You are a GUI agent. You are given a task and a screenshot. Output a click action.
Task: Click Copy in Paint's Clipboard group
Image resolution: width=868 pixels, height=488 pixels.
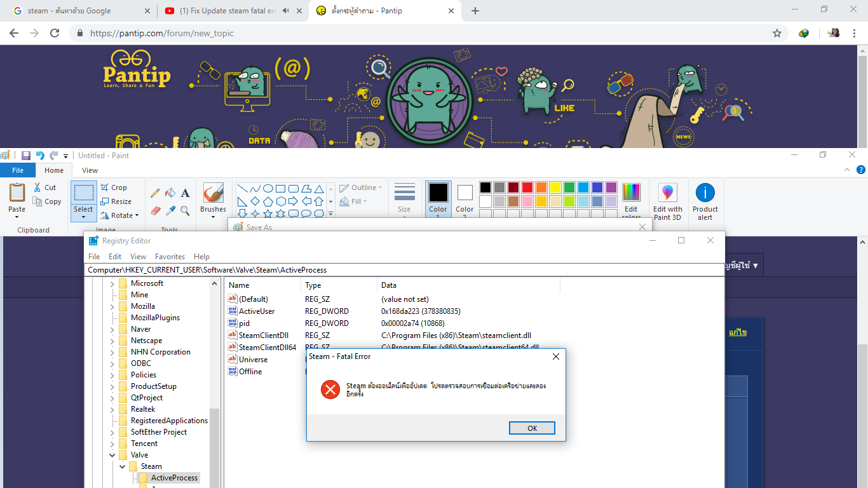pyautogui.click(x=47, y=201)
